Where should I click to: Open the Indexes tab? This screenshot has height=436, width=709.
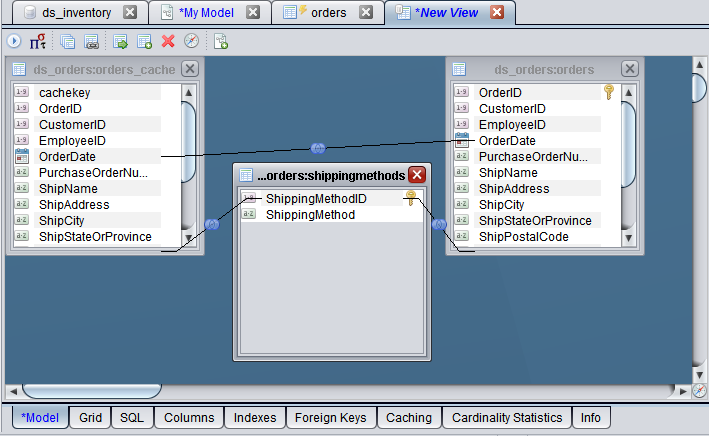click(x=255, y=417)
